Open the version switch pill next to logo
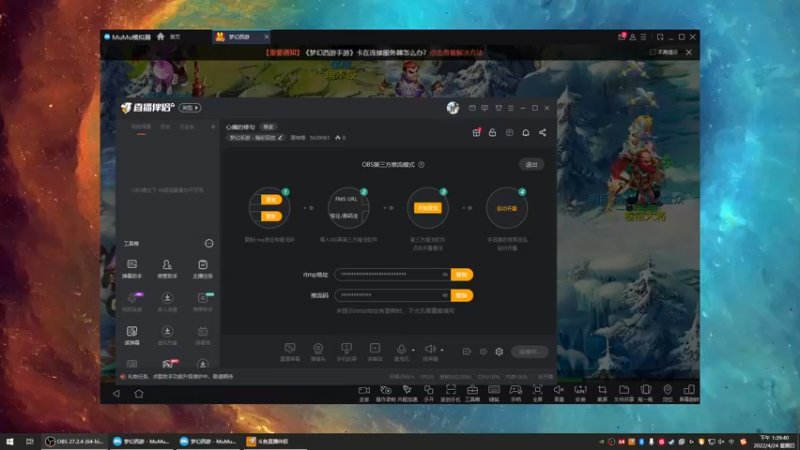Screen dimensions: 800x450 coord(190,108)
